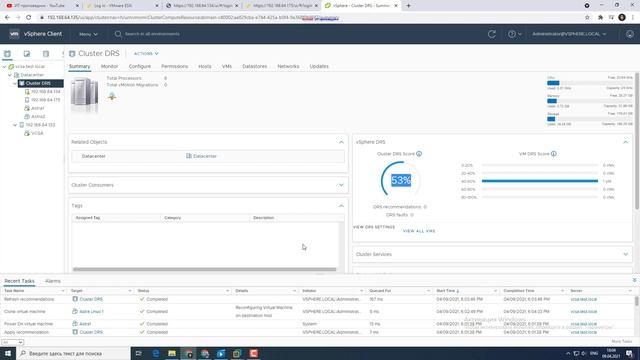Screen dimensions: 640x360
Task: Launch Edge from the taskbar
Action: [156, 353]
